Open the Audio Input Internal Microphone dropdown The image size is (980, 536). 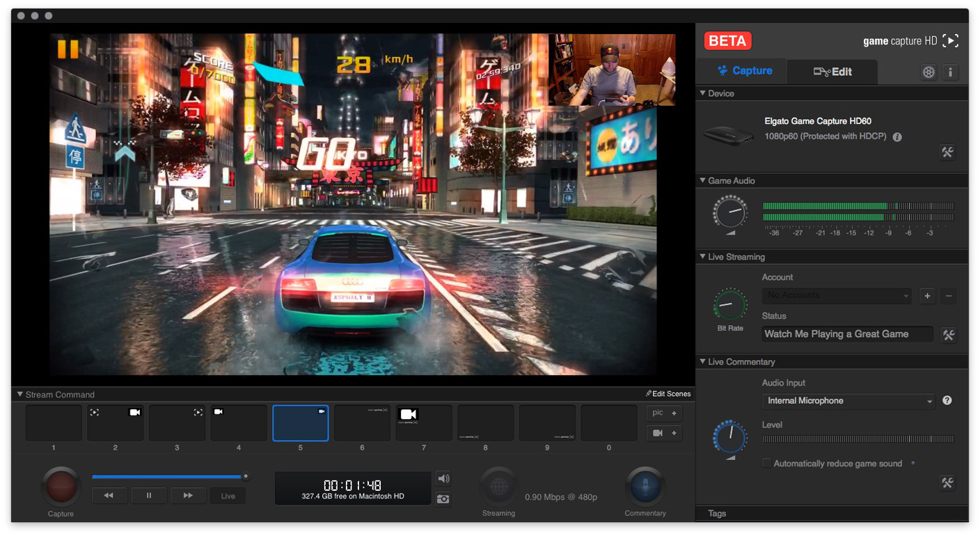click(849, 401)
